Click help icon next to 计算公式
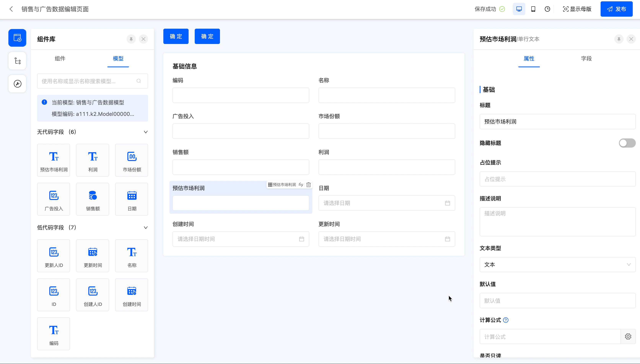This screenshot has width=640, height=364. point(506,320)
